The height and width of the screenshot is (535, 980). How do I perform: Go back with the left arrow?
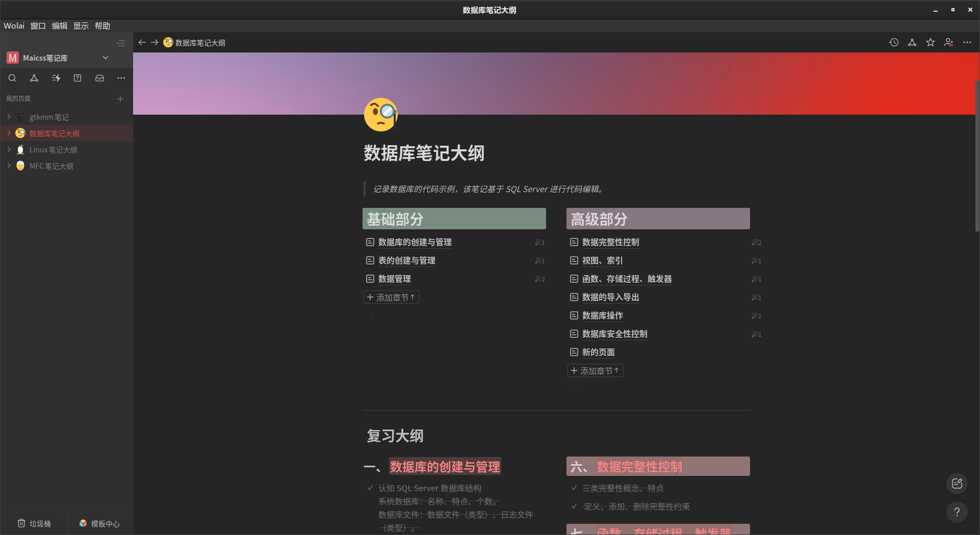142,42
